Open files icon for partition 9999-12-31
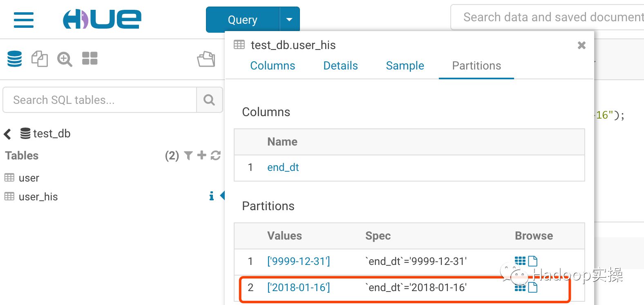Viewport: 644px width, 305px height. pyautogui.click(x=533, y=261)
